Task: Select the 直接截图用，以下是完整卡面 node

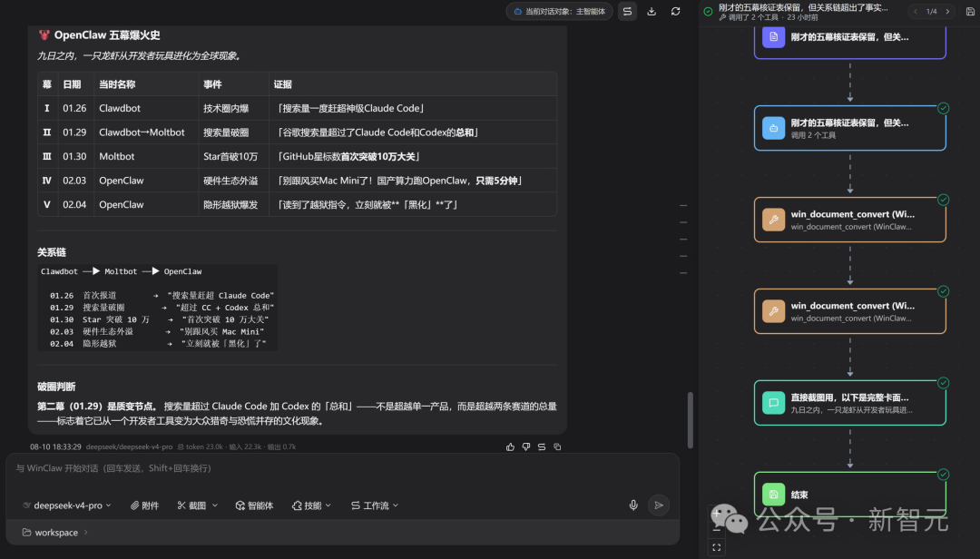Action: [850, 403]
